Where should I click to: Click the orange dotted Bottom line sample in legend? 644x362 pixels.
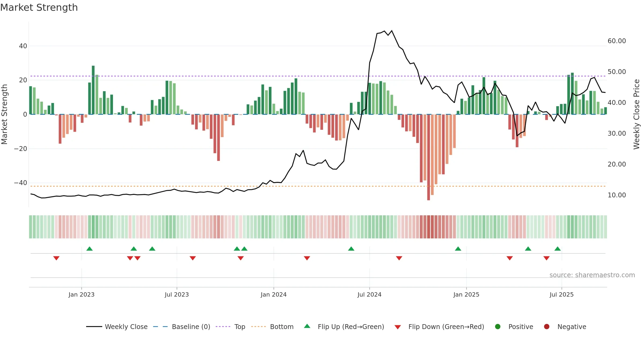coord(258,327)
